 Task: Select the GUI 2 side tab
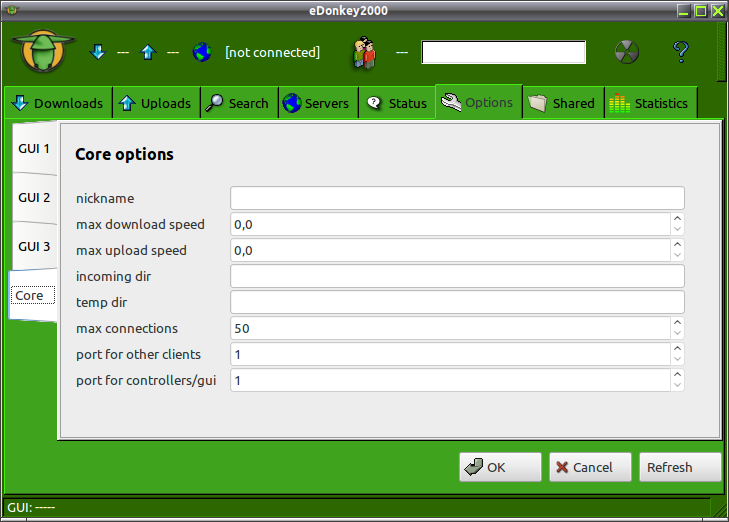pyautogui.click(x=34, y=198)
